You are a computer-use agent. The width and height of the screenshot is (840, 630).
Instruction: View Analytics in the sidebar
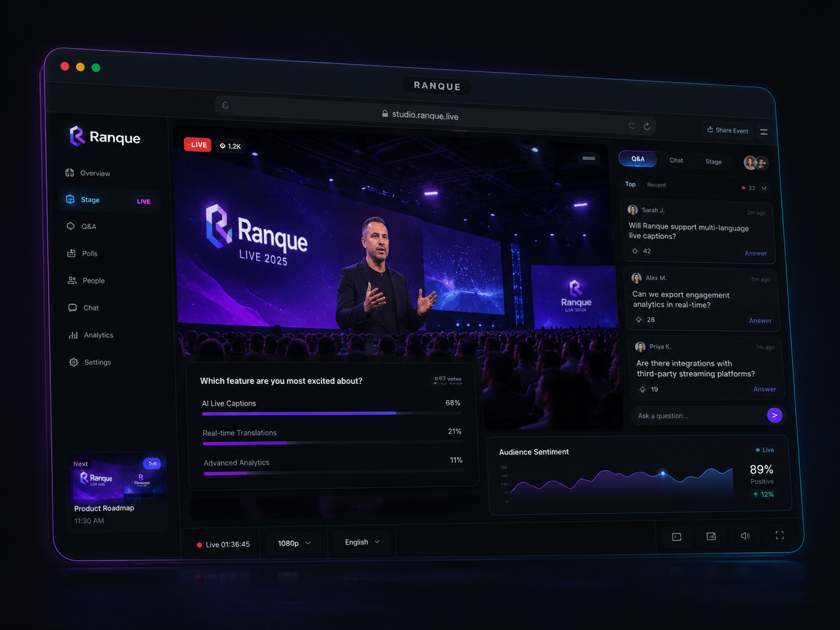pos(91,335)
